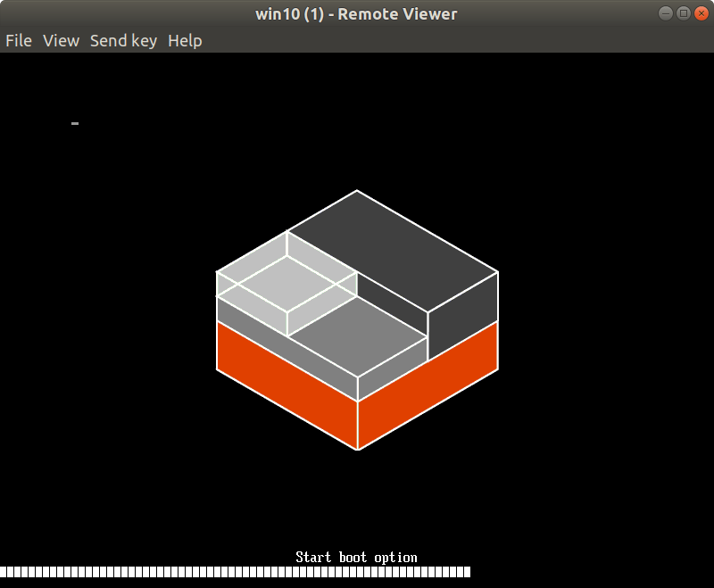
Task: Click the isometric box boot logo
Action: pyautogui.click(x=357, y=320)
